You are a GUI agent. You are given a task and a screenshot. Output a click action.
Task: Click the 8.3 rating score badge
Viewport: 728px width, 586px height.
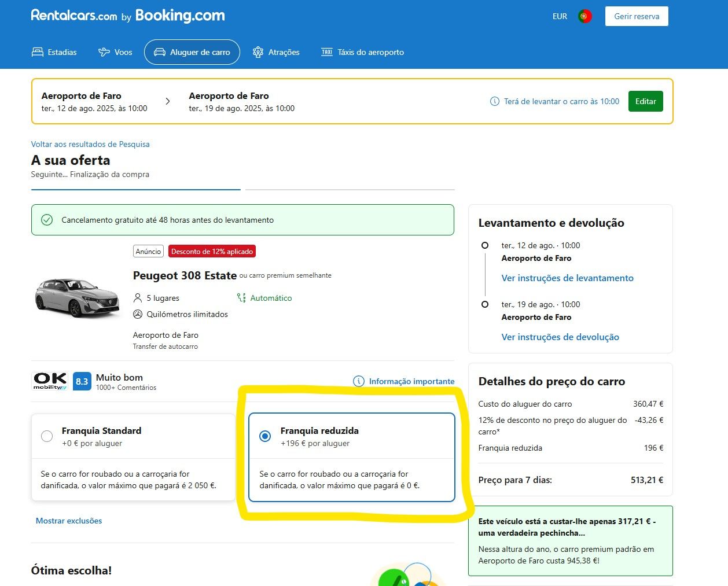click(82, 381)
